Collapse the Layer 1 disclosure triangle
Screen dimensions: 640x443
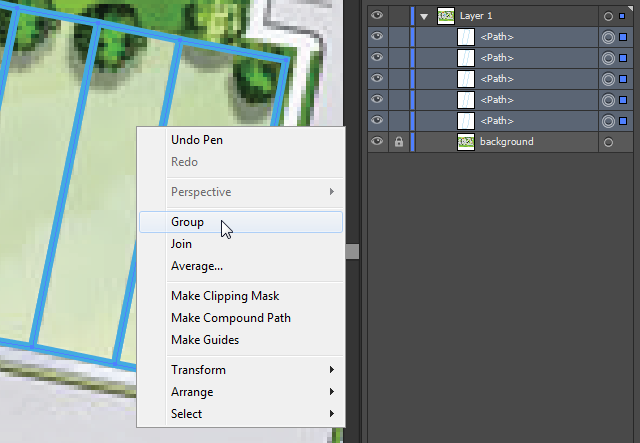424,16
